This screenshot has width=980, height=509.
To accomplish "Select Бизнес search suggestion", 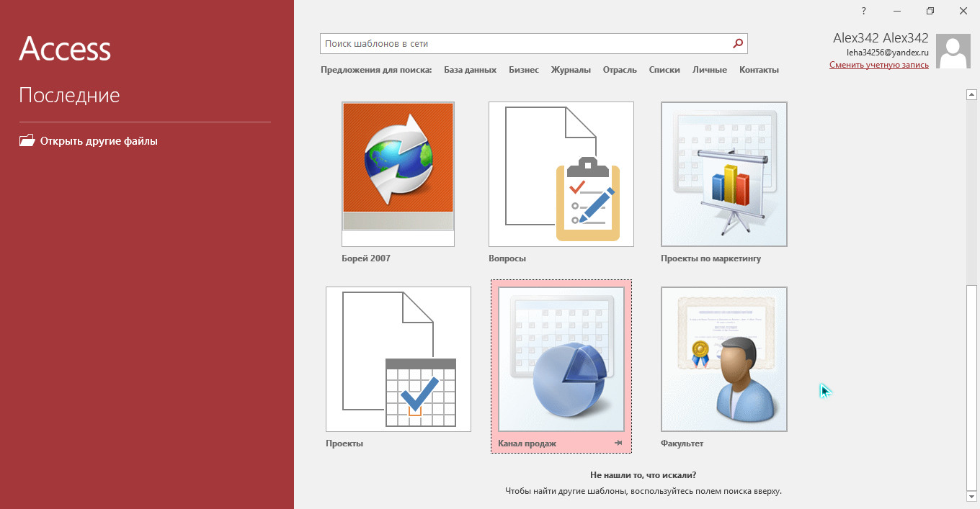I will (523, 70).
